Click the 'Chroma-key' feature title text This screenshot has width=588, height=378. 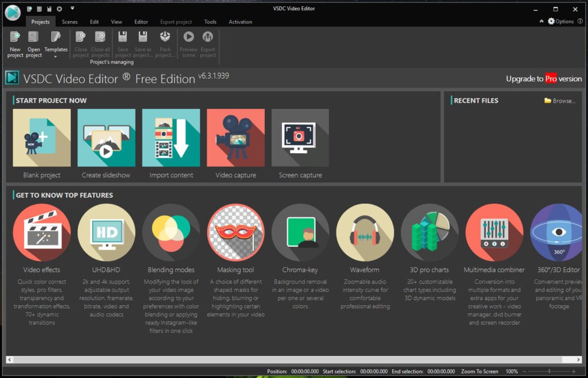300,270
